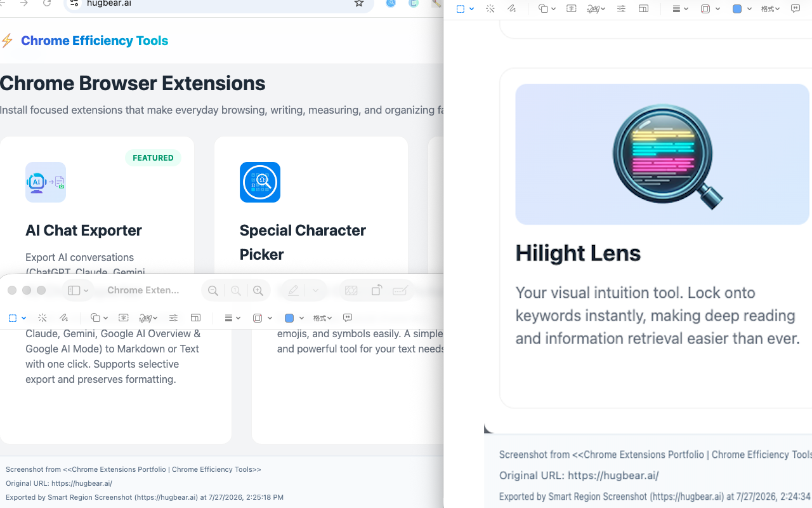The width and height of the screenshot is (812, 508).
Task: Open the border color menu in lower-left toolbar
Action: [263, 318]
